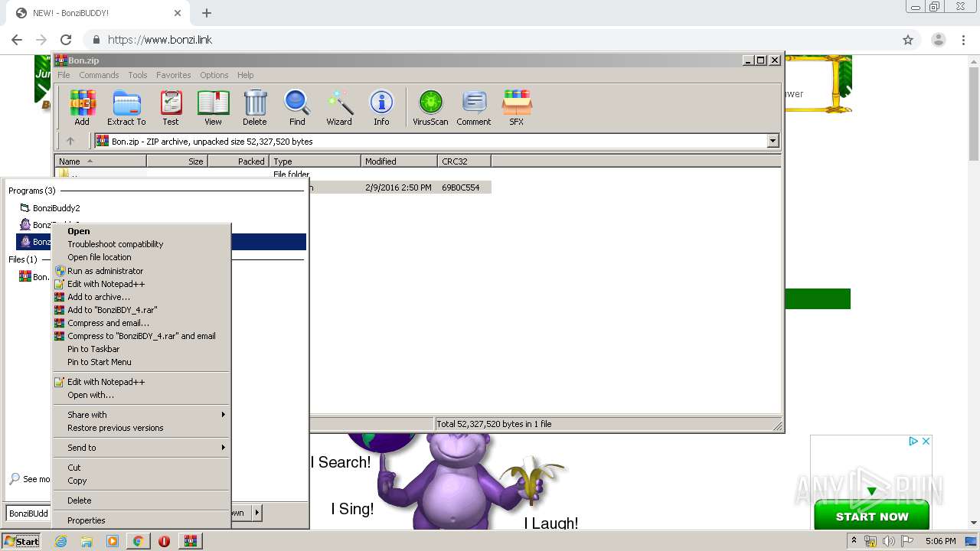Select Troubleshoot compatibility
Viewport: 980px width, 551px height.
(142, 244)
